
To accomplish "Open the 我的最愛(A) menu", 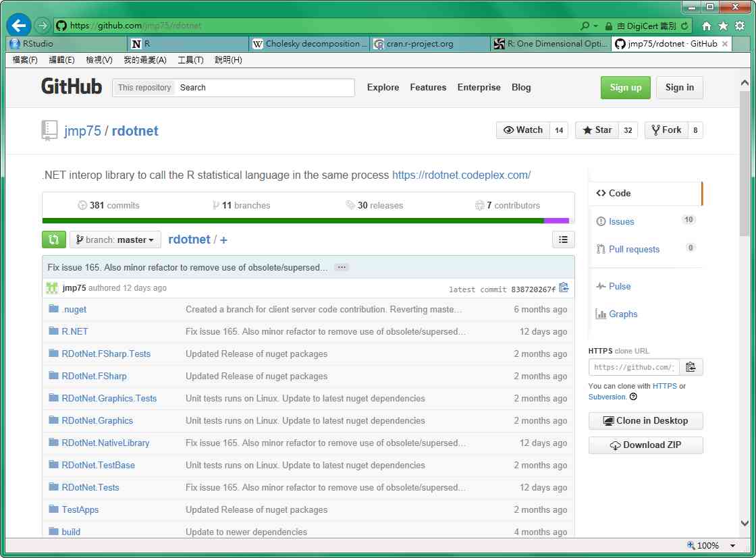I will coord(145,60).
